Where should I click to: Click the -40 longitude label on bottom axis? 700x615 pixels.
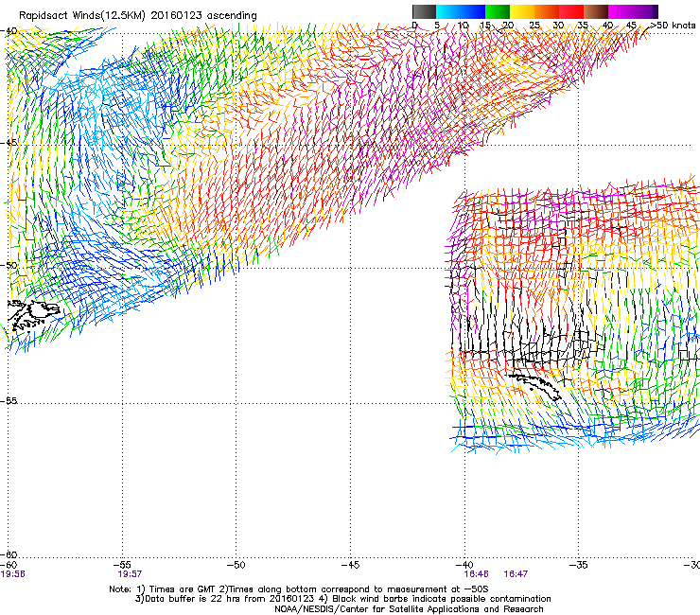pos(464,565)
